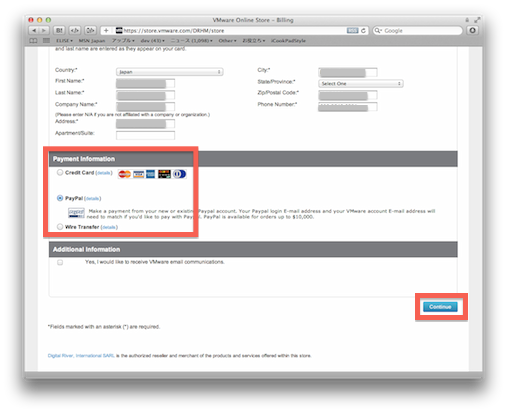507x413 pixels.
Task: Open the Digital River International SARL link
Action: point(81,356)
